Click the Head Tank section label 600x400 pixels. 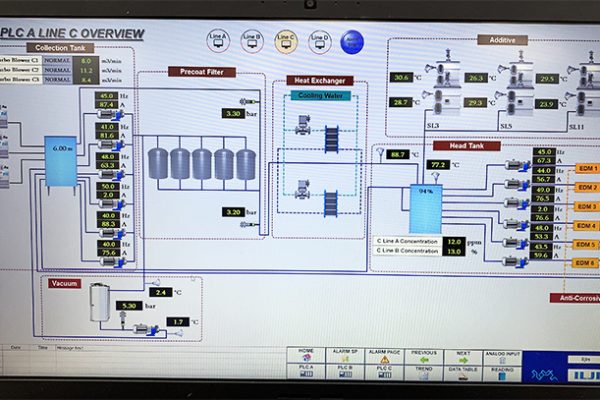466,146
